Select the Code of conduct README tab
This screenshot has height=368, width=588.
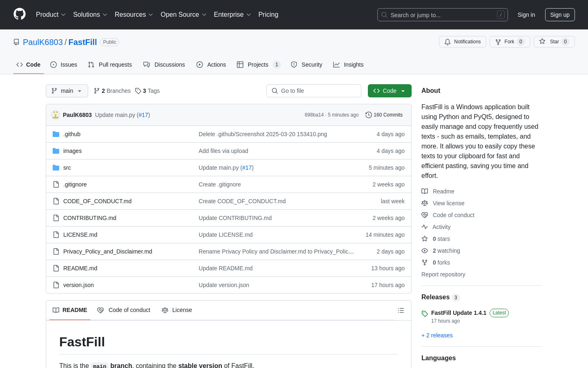click(124, 310)
